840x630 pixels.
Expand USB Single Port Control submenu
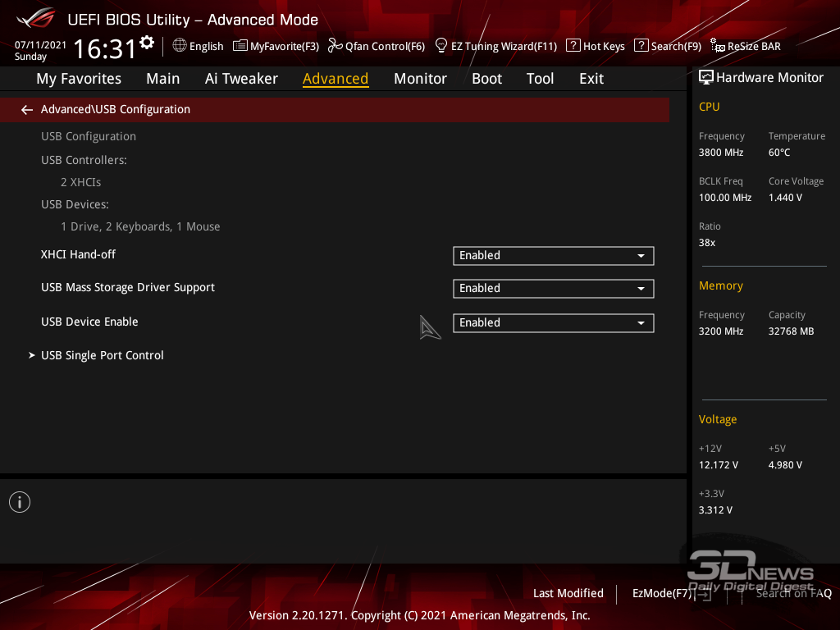tap(103, 355)
